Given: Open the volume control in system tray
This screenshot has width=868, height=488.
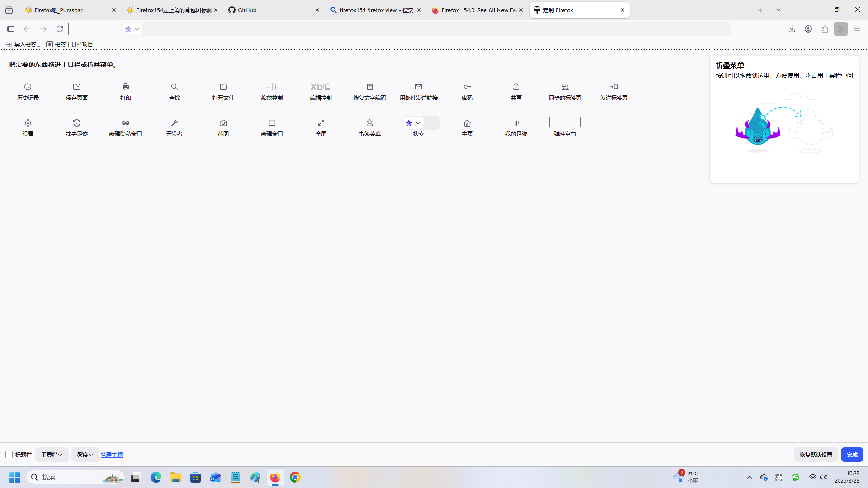Looking at the screenshot, I should [824, 477].
